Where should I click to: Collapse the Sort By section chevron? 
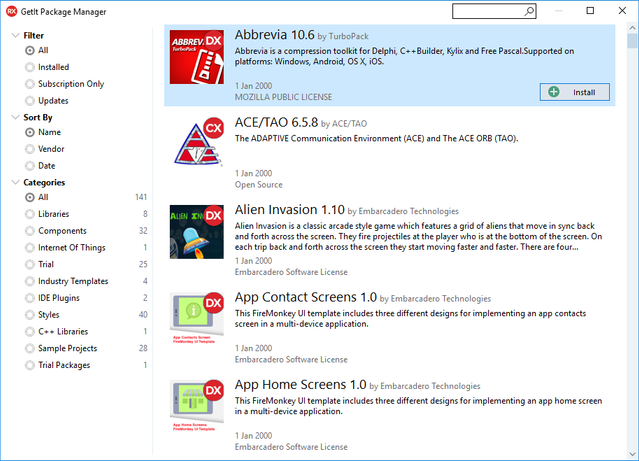click(x=15, y=117)
